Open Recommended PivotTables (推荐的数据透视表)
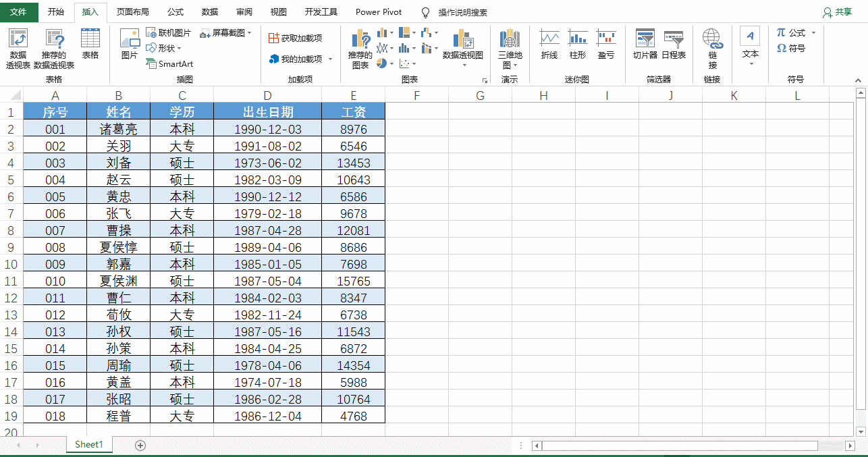 [x=54, y=49]
